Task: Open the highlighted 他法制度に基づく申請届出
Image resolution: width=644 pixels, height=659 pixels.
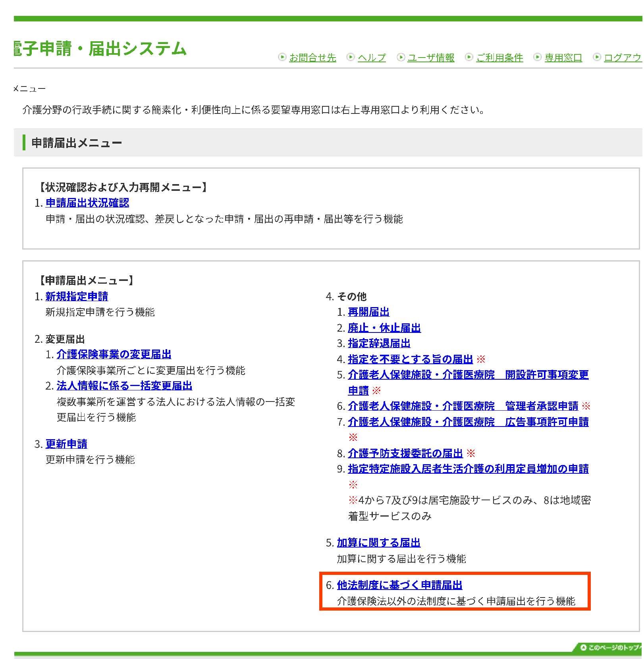Action: [400, 585]
